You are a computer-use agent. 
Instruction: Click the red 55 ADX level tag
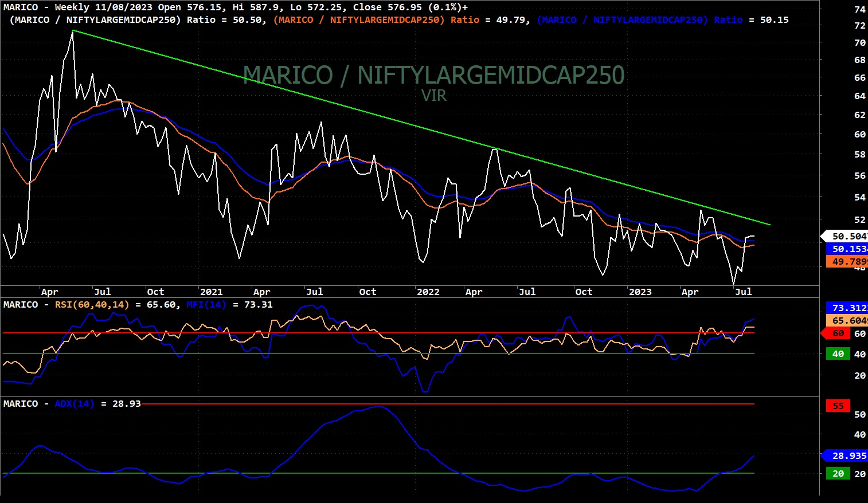[838, 406]
